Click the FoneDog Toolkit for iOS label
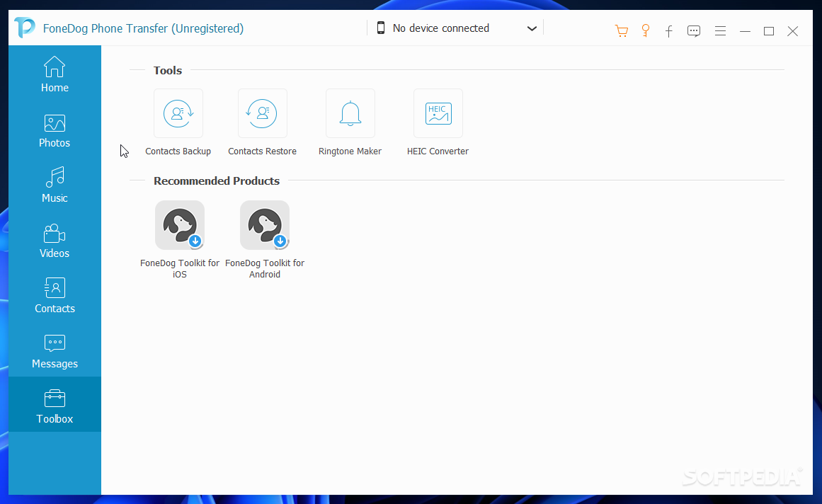Screen dimensions: 822x504 (x=180, y=268)
